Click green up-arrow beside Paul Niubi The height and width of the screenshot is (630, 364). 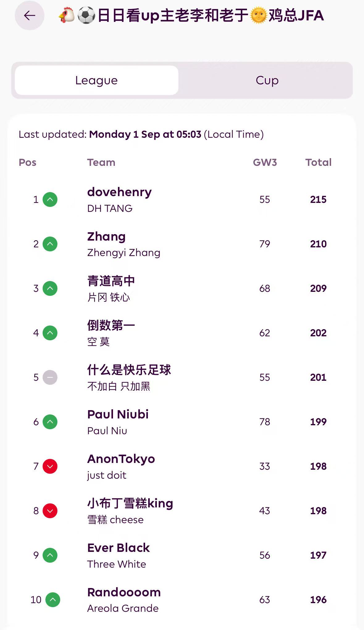point(50,422)
